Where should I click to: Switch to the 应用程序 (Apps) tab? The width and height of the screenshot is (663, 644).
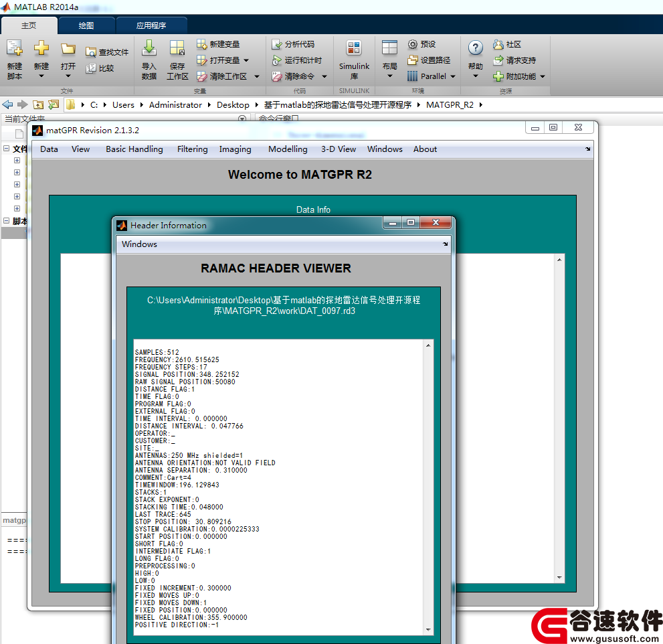pyautogui.click(x=151, y=25)
